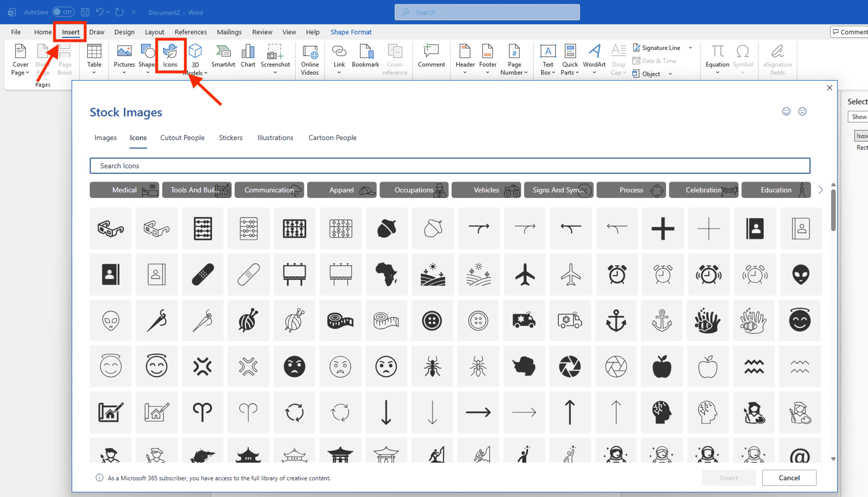Select the bold plus sign icon
Viewport: 868px width, 497px height.
point(663,229)
